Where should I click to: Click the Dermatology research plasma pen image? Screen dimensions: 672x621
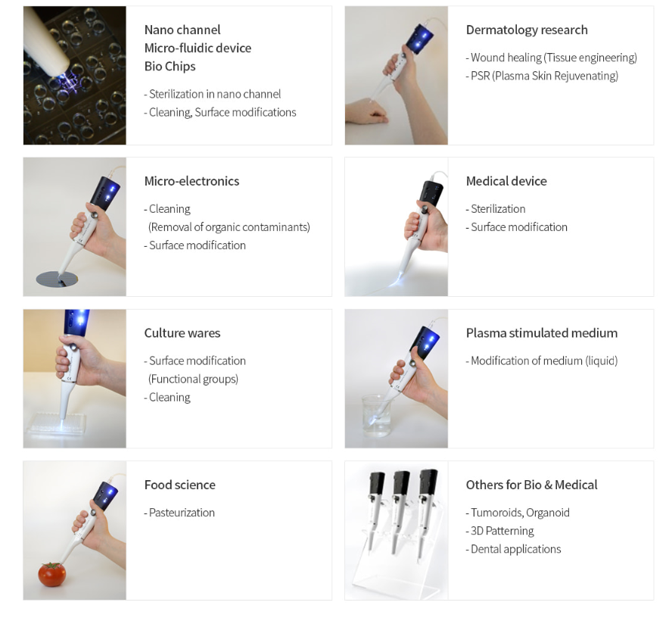[x=396, y=75]
